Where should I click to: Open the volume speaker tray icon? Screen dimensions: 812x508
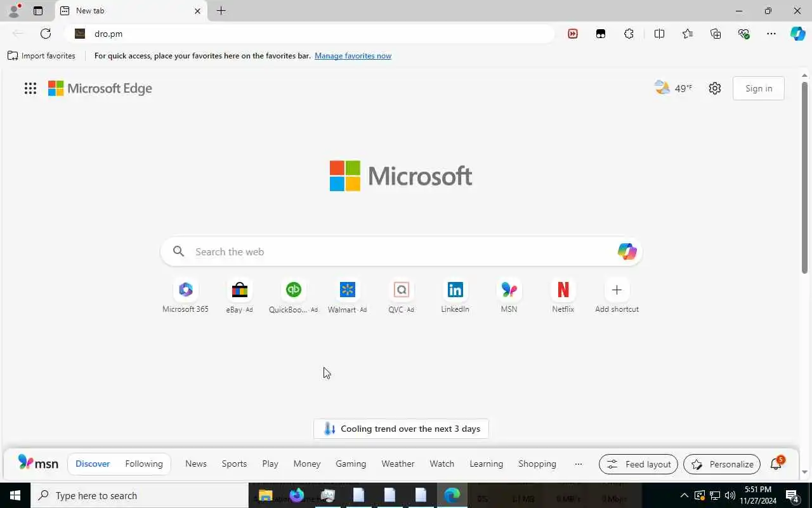(x=730, y=495)
